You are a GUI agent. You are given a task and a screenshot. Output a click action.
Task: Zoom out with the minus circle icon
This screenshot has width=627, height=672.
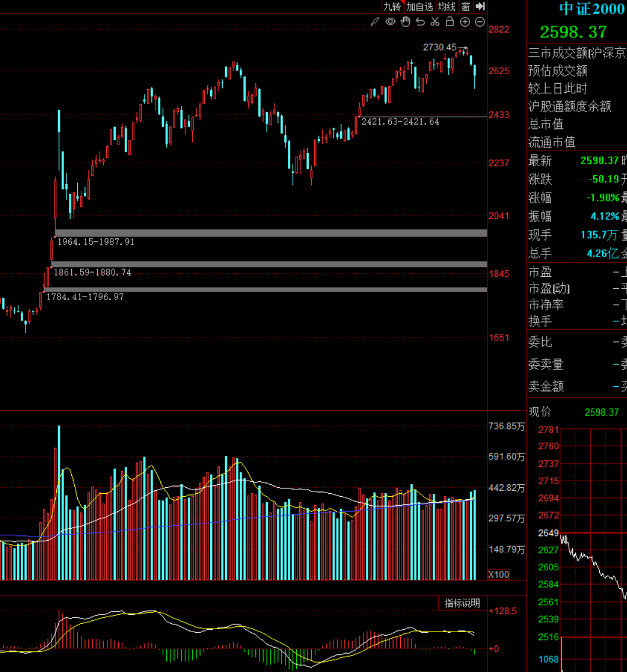coord(480,22)
